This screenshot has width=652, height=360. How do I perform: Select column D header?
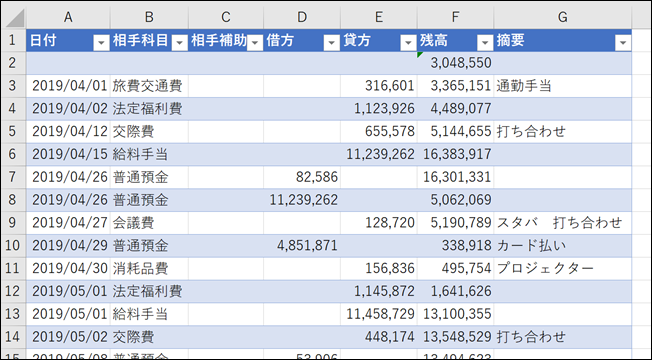click(x=302, y=17)
